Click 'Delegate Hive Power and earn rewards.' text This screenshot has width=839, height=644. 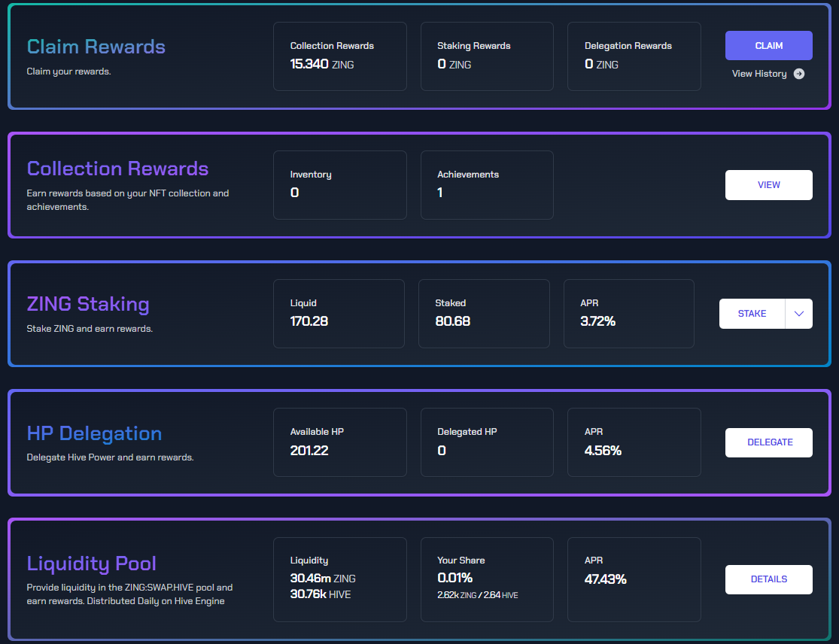[110, 457]
